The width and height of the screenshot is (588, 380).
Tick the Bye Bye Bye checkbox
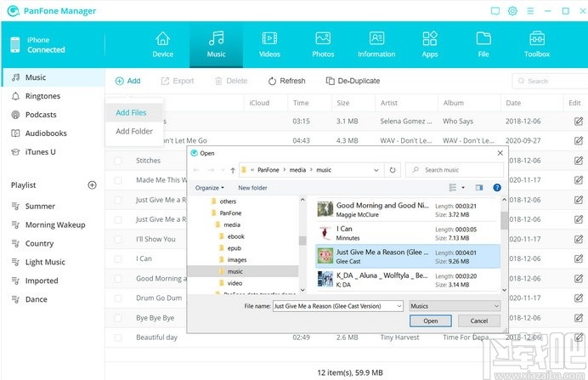click(x=118, y=318)
